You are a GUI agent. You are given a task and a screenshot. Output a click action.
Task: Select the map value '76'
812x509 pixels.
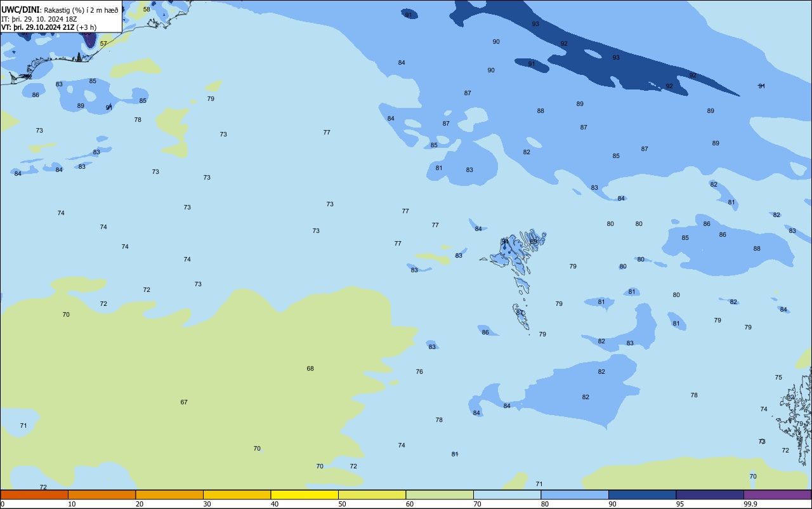coord(419,372)
